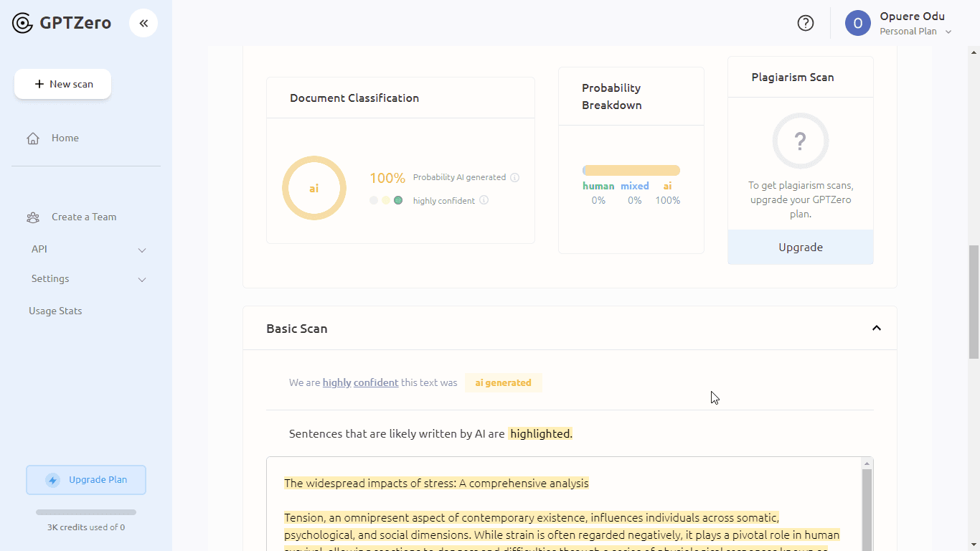The height and width of the screenshot is (551, 980).
Task: Click the page scrollbar up arrow
Action: [974, 52]
